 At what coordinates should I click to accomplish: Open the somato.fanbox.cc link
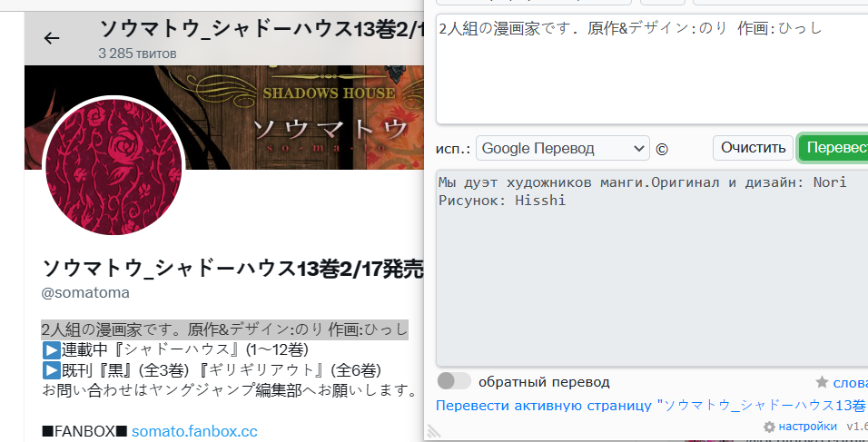(x=194, y=431)
